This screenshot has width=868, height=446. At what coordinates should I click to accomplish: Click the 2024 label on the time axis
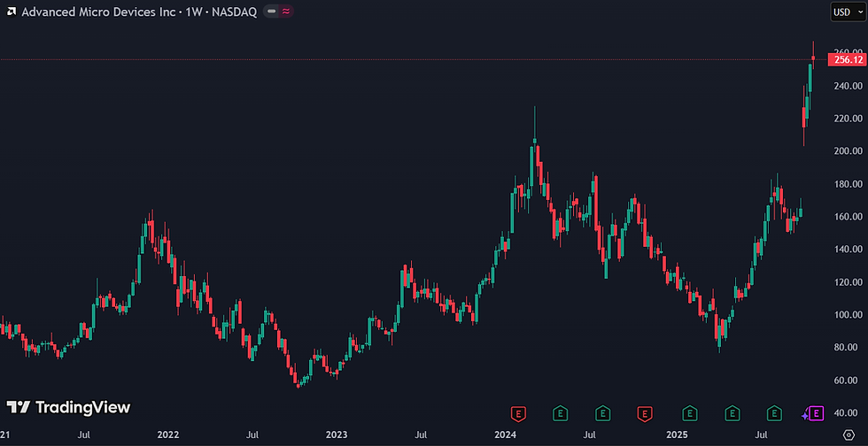point(506,434)
